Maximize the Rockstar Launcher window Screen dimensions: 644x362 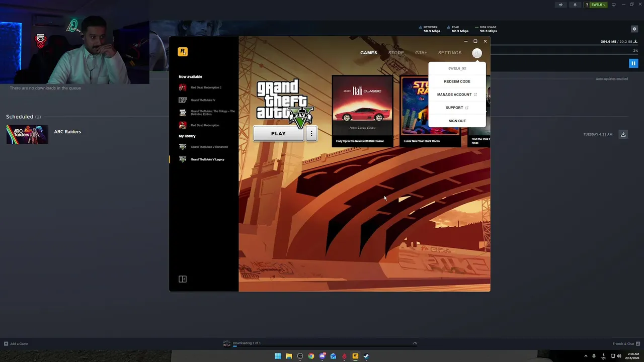475,41
